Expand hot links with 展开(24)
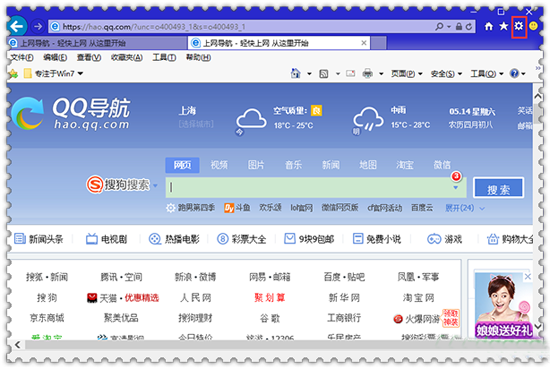The width and height of the screenshot is (550, 369). click(465, 208)
